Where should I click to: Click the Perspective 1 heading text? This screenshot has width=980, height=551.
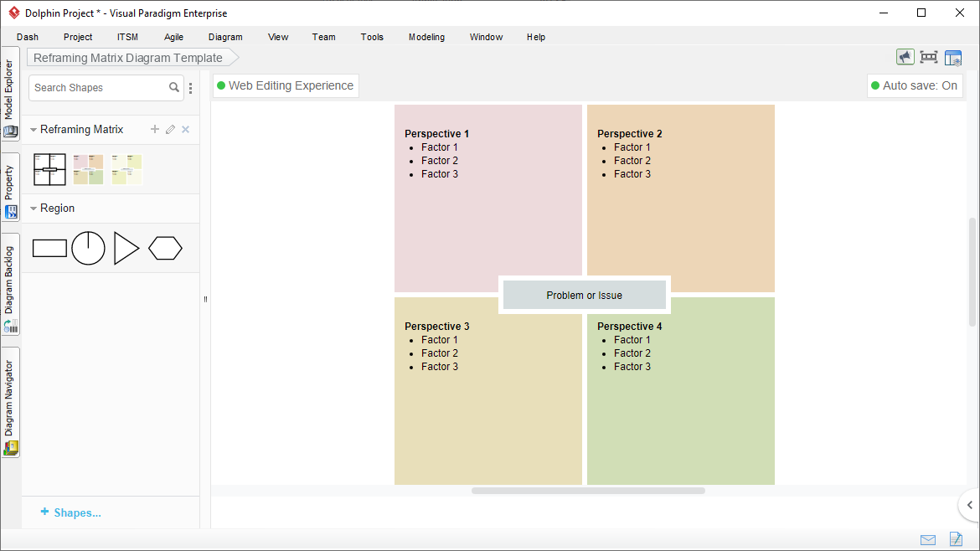click(436, 134)
